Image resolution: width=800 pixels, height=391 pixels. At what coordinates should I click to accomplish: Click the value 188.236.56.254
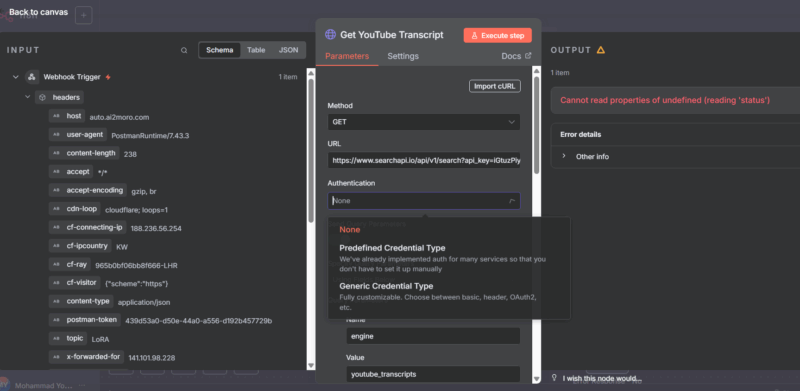click(156, 228)
